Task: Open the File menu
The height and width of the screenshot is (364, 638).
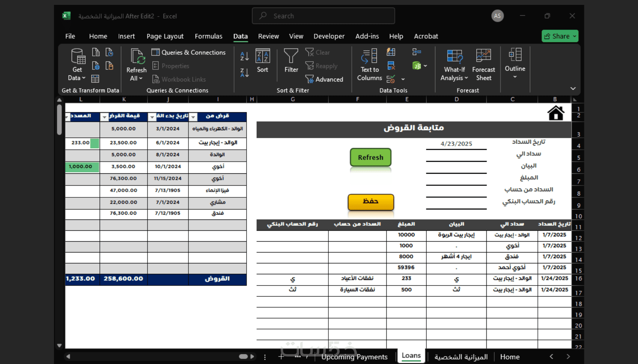Action: click(x=70, y=36)
